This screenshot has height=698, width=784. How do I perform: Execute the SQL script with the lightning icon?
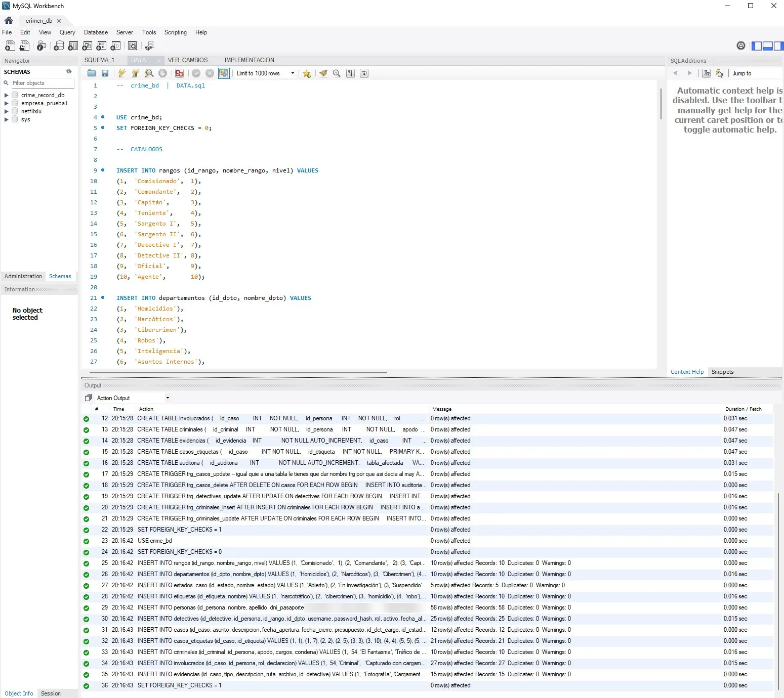point(121,73)
